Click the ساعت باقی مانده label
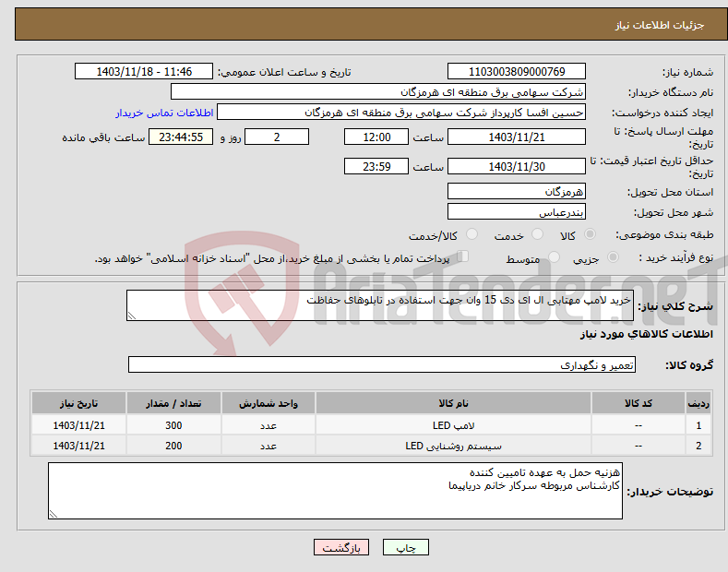 [103, 137]
